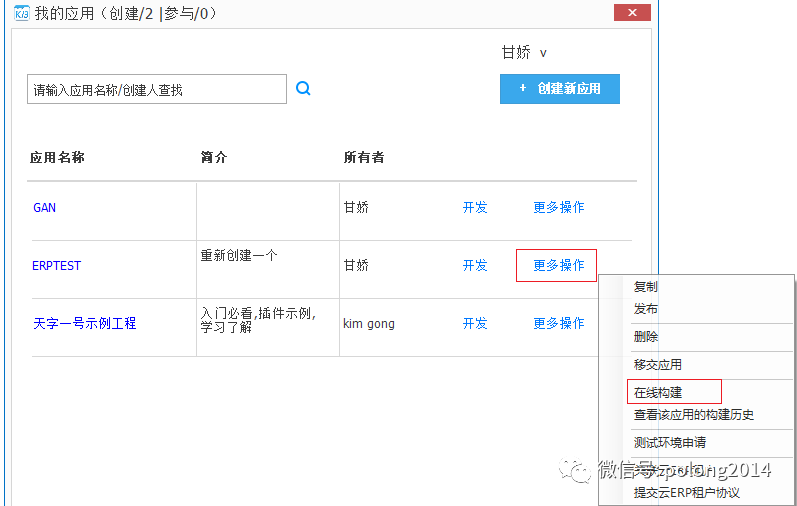The image size is (797, 506).
Task: Click the 创建新应用 button
Action: pyautogui.click(x=559, y=89)
